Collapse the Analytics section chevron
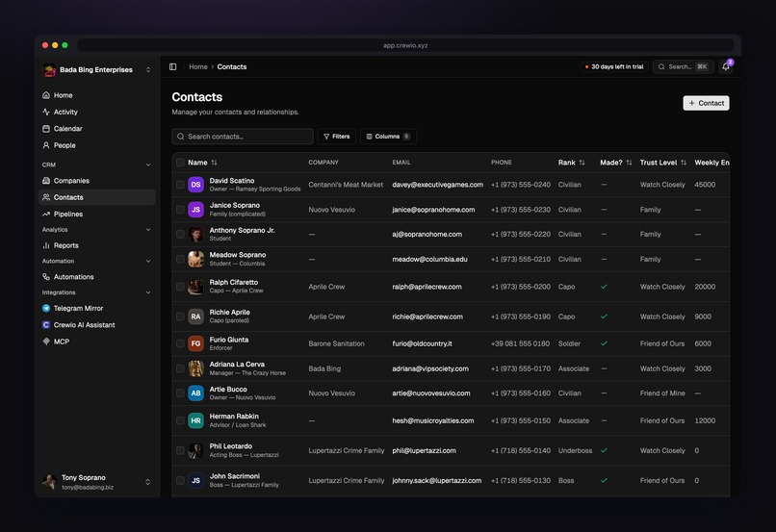 coord(148,230)
